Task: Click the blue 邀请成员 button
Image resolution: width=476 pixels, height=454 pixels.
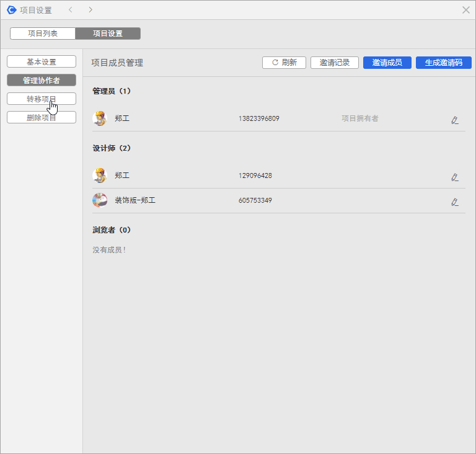Action: [x=387, y=63]
